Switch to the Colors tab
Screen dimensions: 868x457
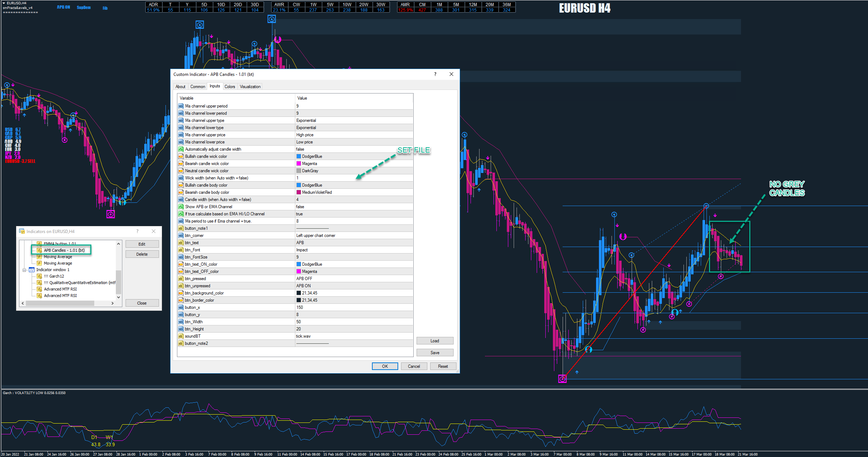pos(230,87)
